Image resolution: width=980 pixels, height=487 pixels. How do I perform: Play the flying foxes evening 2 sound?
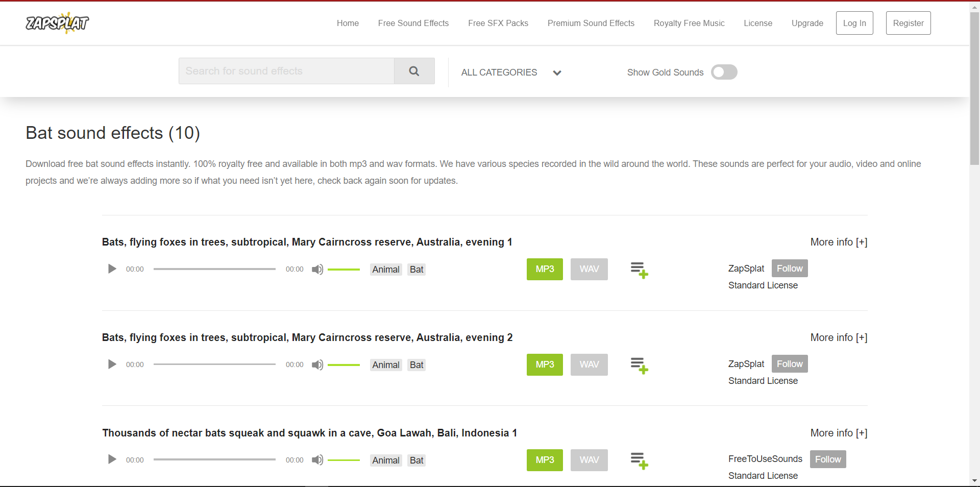(112, 364)
